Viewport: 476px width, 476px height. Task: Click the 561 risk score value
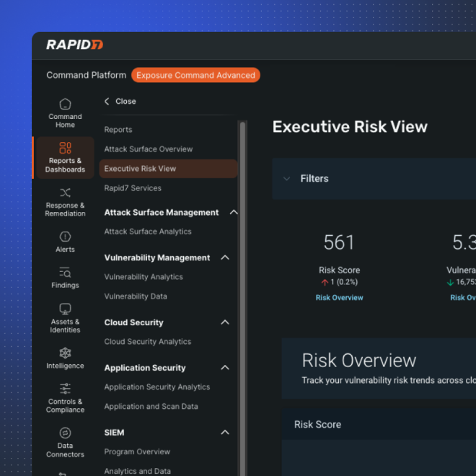pyautogui.click(x=339, y=242)
